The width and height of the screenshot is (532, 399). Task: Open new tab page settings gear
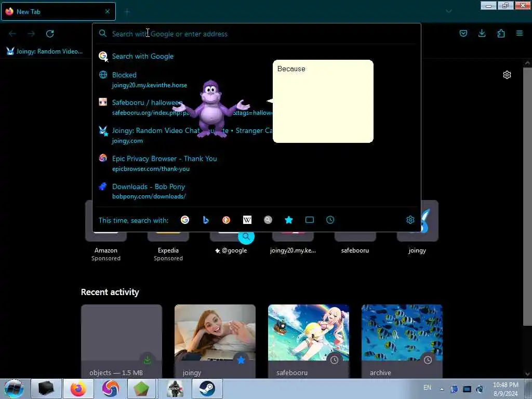click(x=507, y=75)
